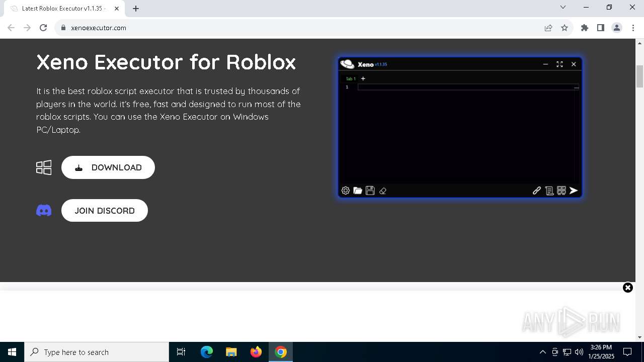Close the bottom ad banner
The width and height of the screenshot is (644, 362).
[628, 288]
